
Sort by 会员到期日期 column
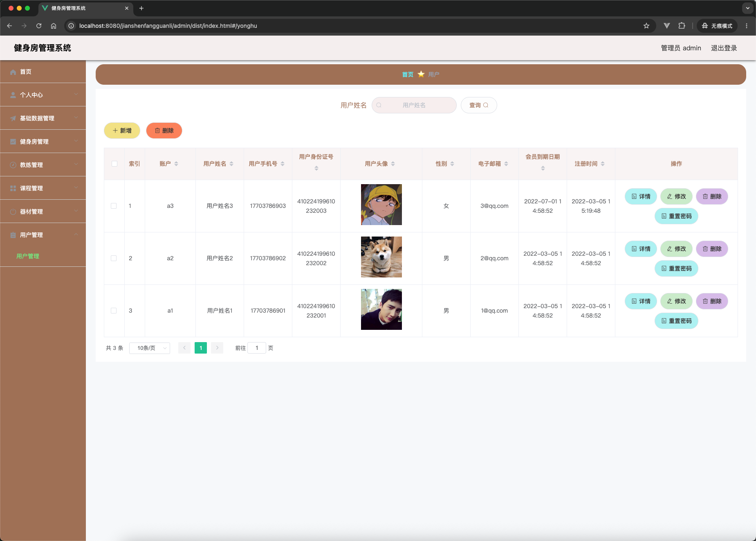(543, 168)
